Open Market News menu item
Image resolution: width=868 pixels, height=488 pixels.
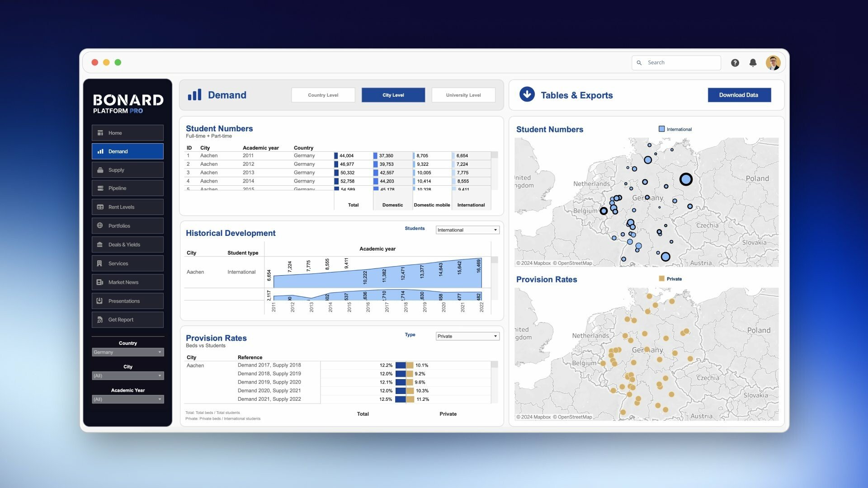123,282
